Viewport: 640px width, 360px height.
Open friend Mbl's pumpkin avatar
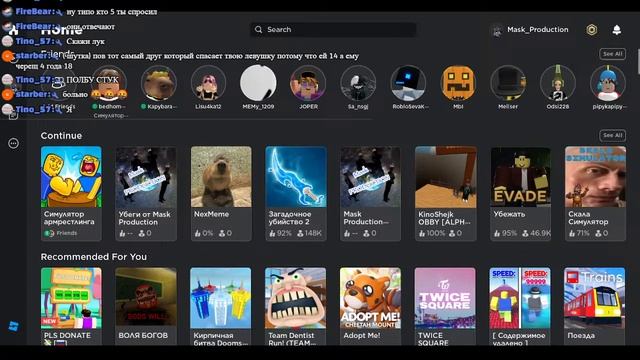pyautogui.click(x=458, y=83)
